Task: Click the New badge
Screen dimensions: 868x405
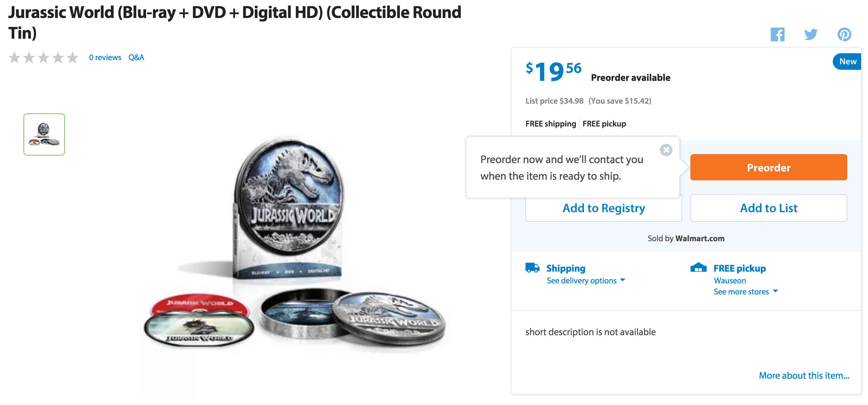Action: click(x=847, y=62)
